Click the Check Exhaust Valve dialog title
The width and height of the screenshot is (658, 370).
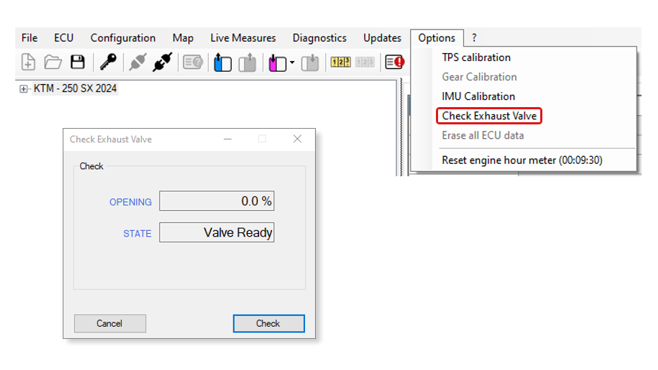click(x=111, y=139)
